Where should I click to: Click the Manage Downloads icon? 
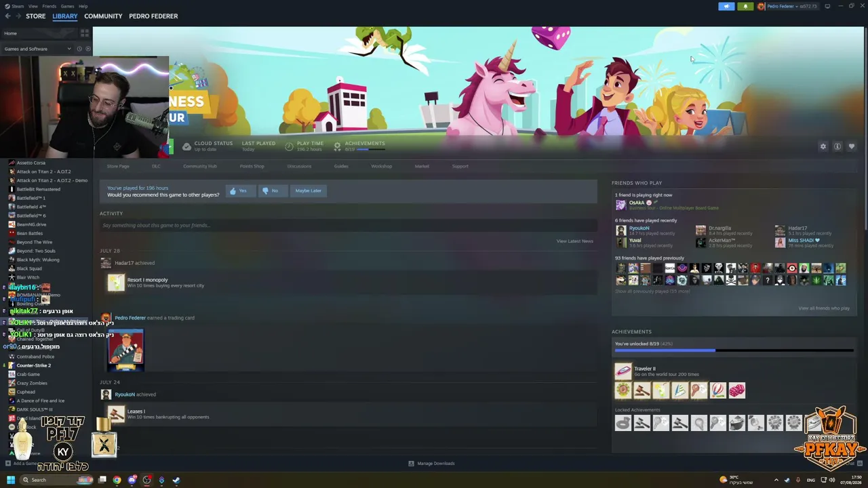[411, 464]
